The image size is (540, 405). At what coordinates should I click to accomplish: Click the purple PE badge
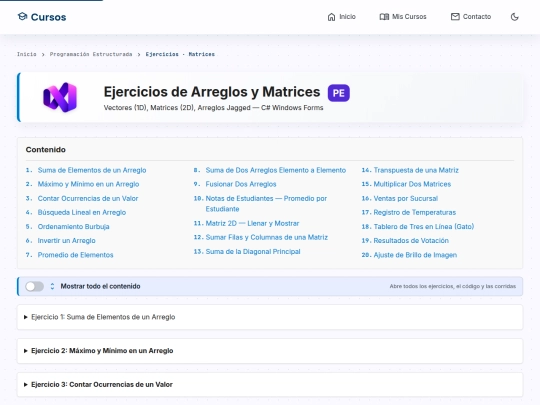(x=339, y=93)
